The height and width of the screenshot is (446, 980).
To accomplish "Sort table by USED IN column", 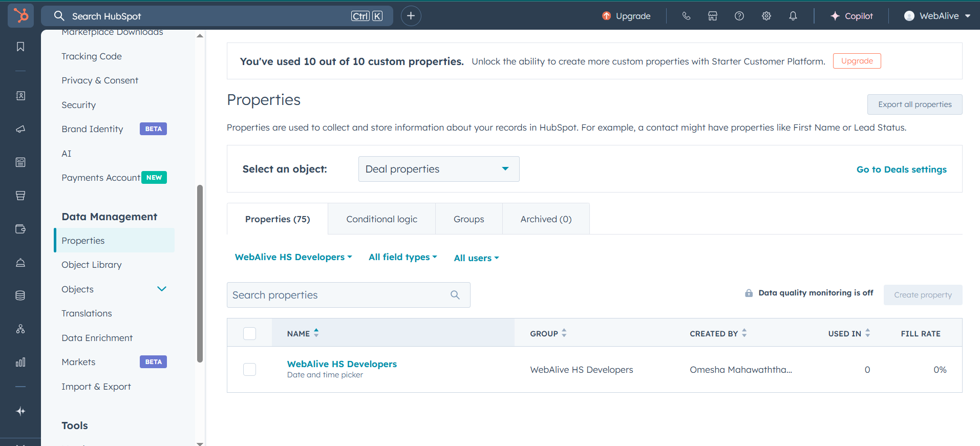I will (x=849, y=333).
